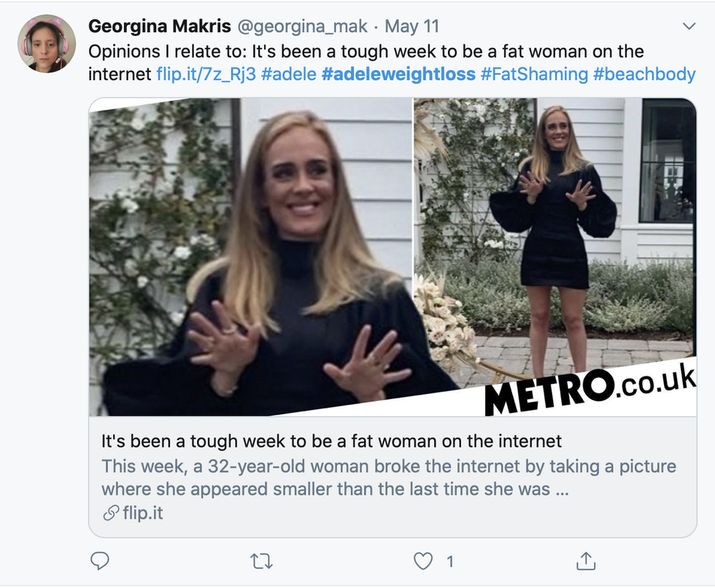This screenshot has height=588, width=715.
Task: Open Georgina Makris's profile avatar
Action: coord(46,44)
